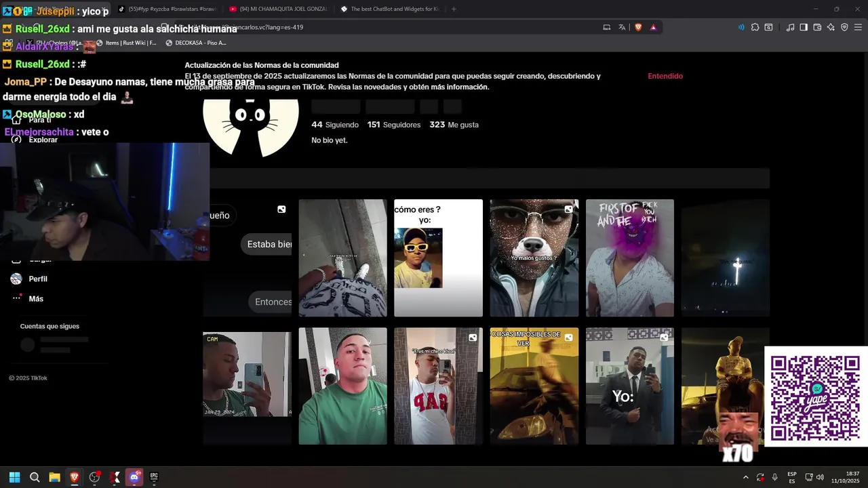Screen dimensions: 868x488
Task: Click the 'Cuentas que sigues' heading
Action: click(50, 326)
